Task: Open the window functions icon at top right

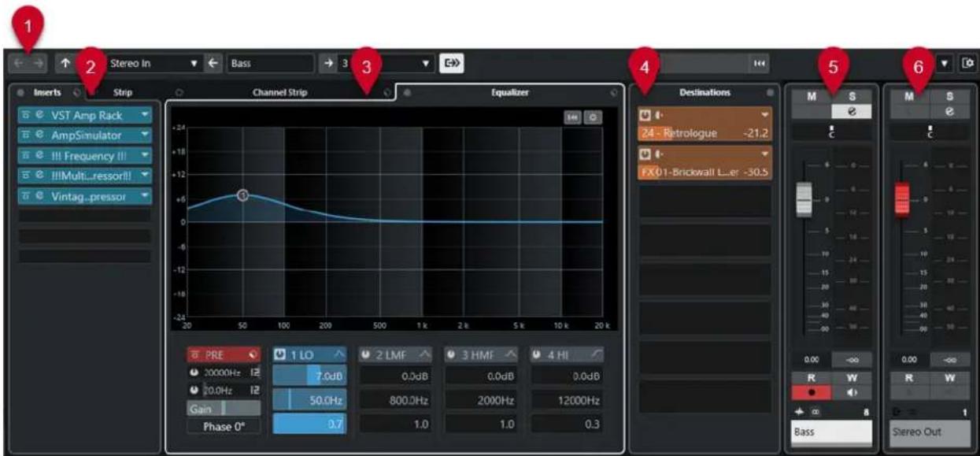Action: 968,63
